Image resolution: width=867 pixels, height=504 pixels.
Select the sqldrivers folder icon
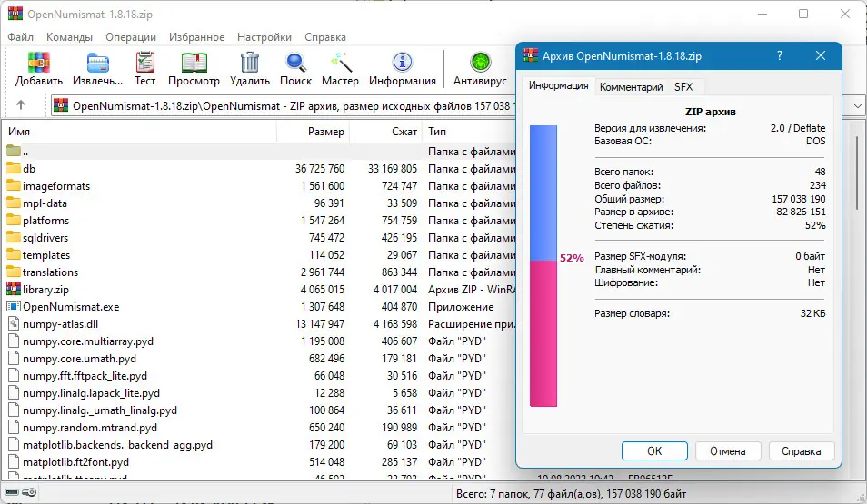(14, 238)
